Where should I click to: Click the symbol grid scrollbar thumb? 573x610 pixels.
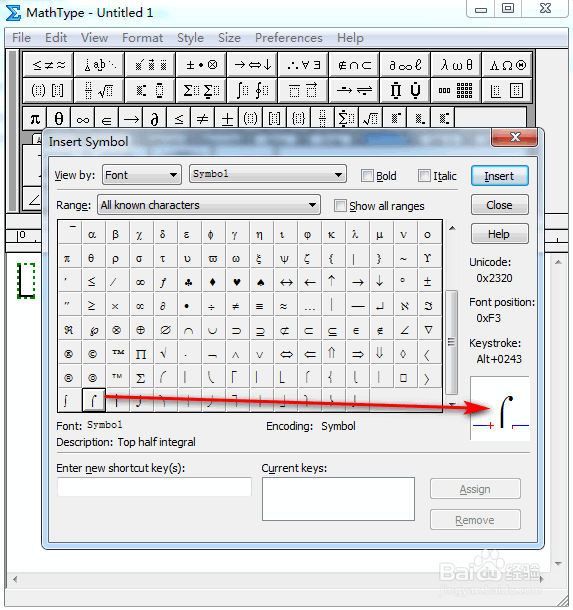tap(451, 342)
